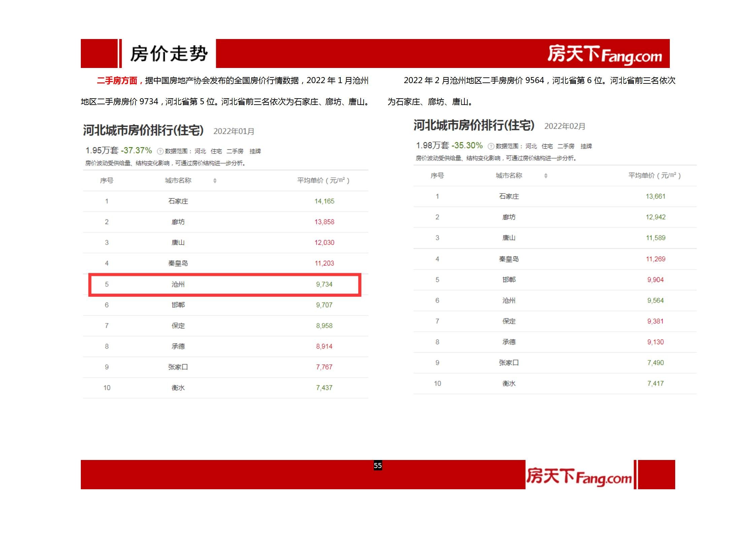
Task: Click price 8,958 in the January table
Action: click(x=324, y=326)
